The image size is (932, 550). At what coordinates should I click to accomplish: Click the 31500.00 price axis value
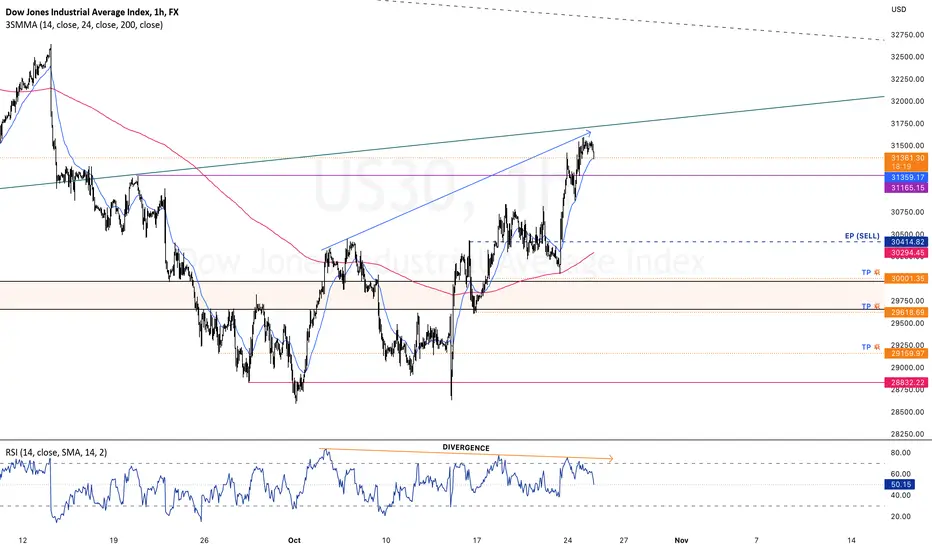click(x=907, y=146)
